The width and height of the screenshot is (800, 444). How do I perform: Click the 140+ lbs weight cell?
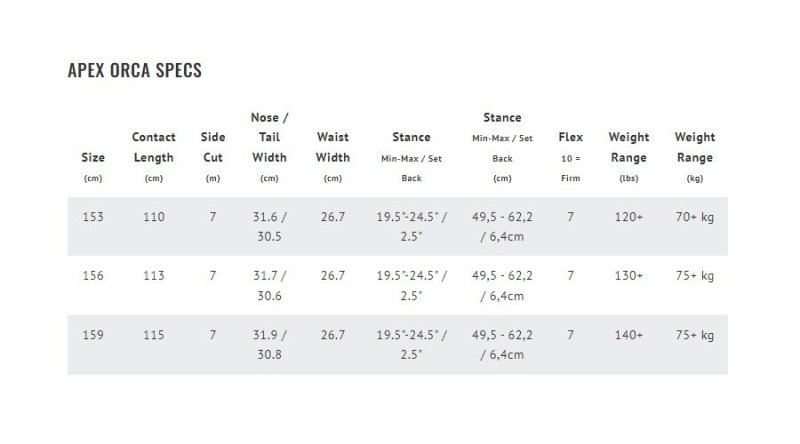[629, 335]
